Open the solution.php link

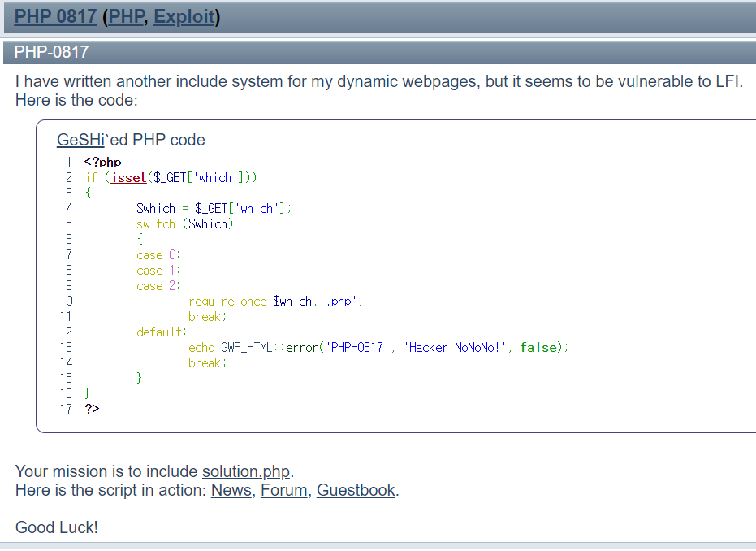point(246,471)
